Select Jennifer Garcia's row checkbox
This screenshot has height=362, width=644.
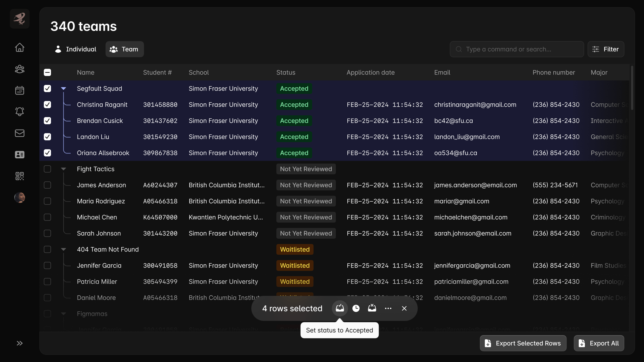coord(47,265)
